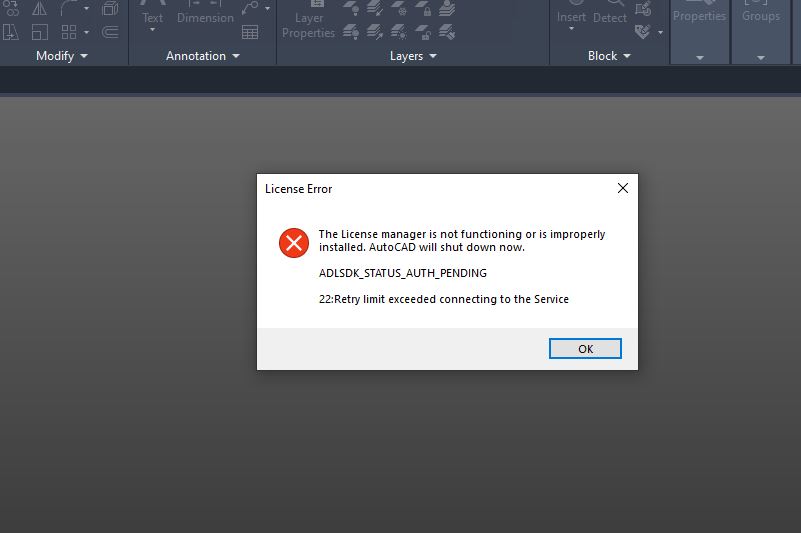Click the layer Unlock icon
This screenshot has height=533, width=801.
pyautogui.click(x=422, y=32)
